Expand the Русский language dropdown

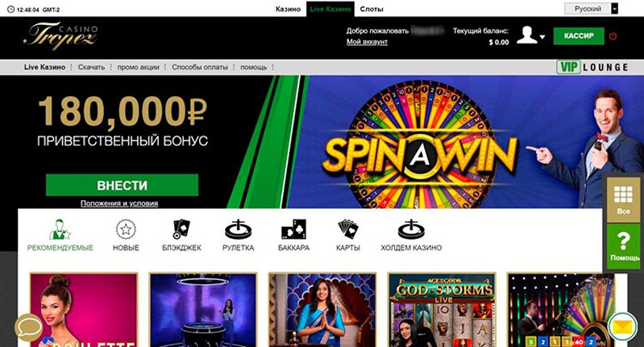(591, 9)
